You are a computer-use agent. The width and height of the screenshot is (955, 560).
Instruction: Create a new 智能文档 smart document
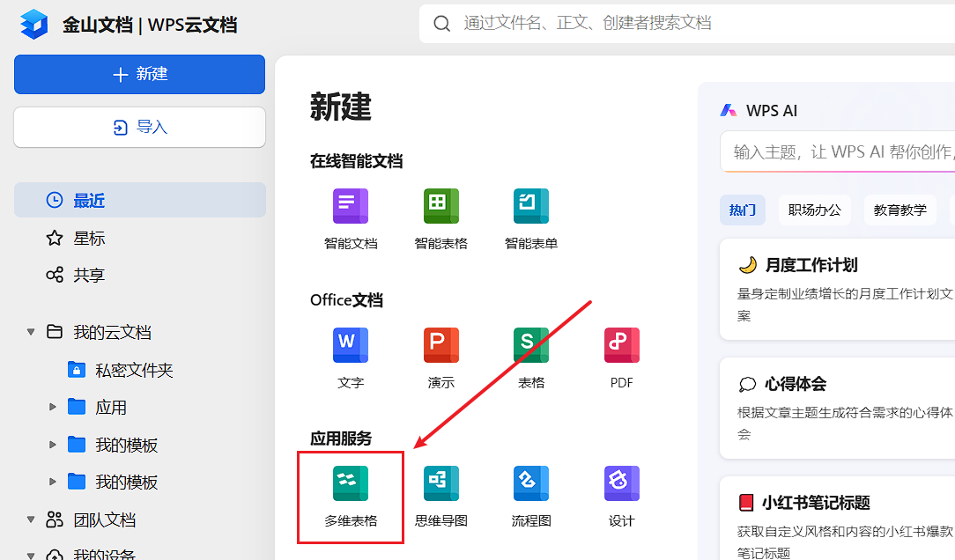(x=351, y=220)
